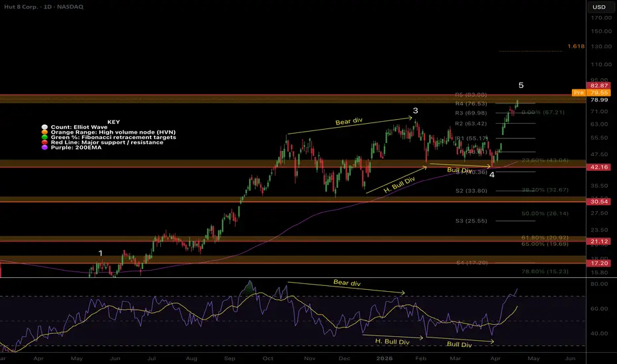Click the R5 (83.00) pivot label
Viewport: 617px width, 364px height.
pyautogui.click(x=471, y=95)
